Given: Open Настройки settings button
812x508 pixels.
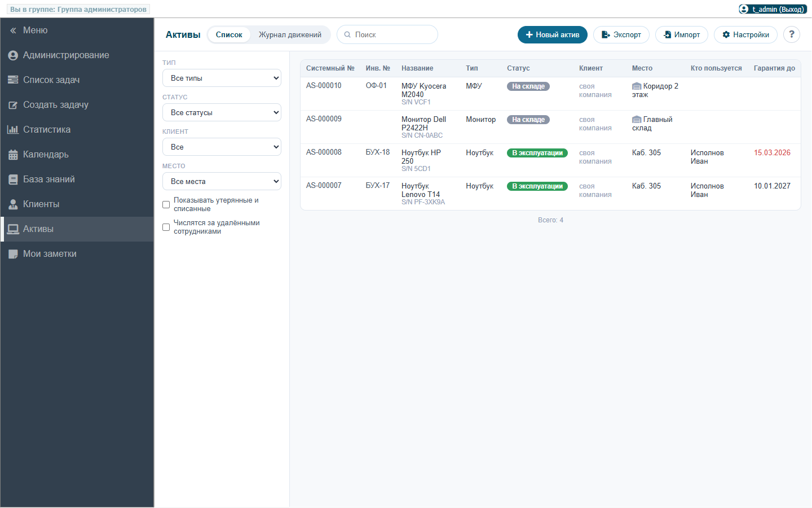Looking at the screenshot, I should click(x=745, y=34).
